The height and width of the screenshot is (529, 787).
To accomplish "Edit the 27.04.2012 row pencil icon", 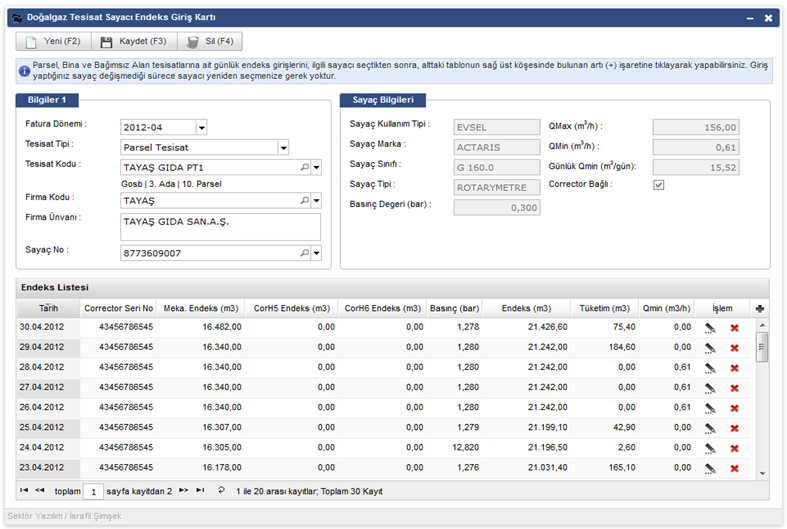I will point(710,388).
